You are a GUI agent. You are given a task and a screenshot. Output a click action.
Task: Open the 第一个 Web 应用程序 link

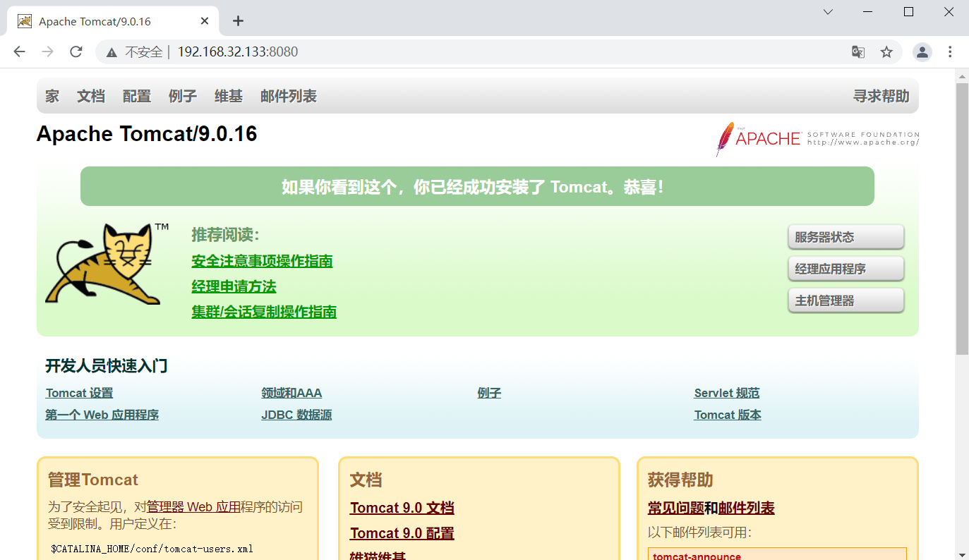click(x=102, y=415)
